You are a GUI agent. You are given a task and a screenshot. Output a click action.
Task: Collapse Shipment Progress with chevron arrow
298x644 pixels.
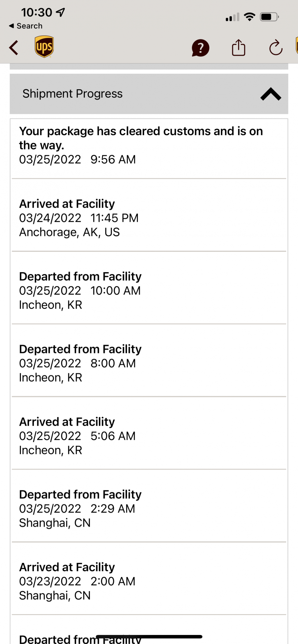[x=271, y=94]
